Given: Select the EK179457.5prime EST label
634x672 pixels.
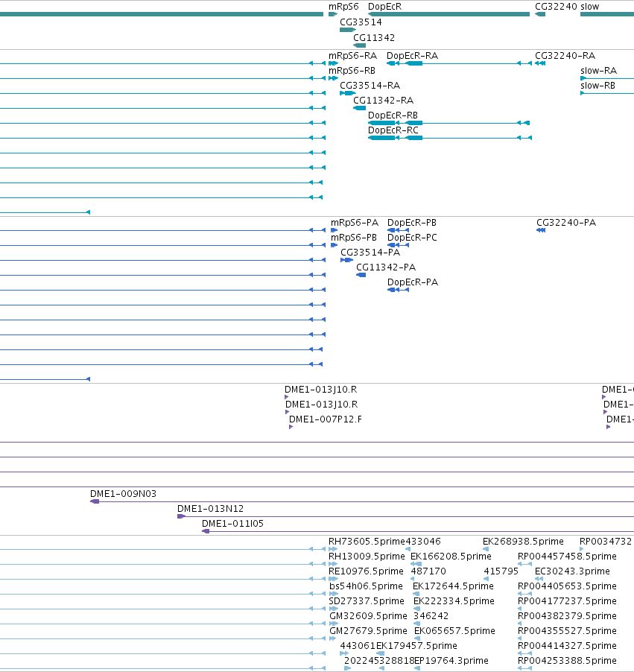Looking at the screenshot, I should (416, 646).
